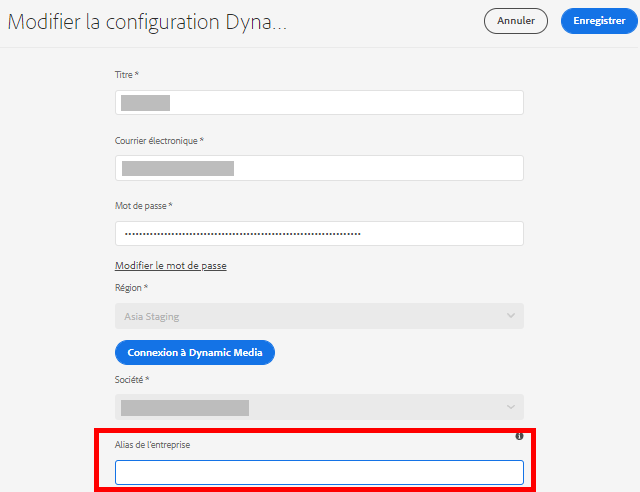The image size is (640, 492).
Task: Save configuration with the Enregistrer button
Action: [x=599, y=21]
